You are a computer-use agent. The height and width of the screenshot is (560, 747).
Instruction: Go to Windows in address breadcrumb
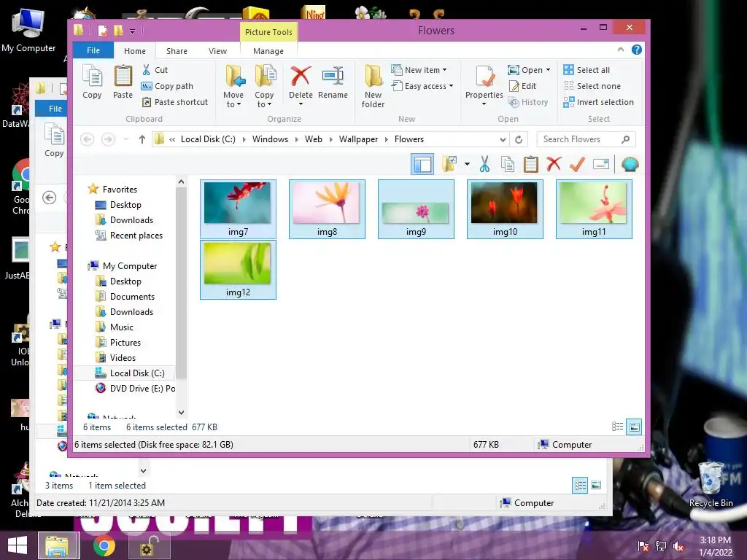pos(270,139)
